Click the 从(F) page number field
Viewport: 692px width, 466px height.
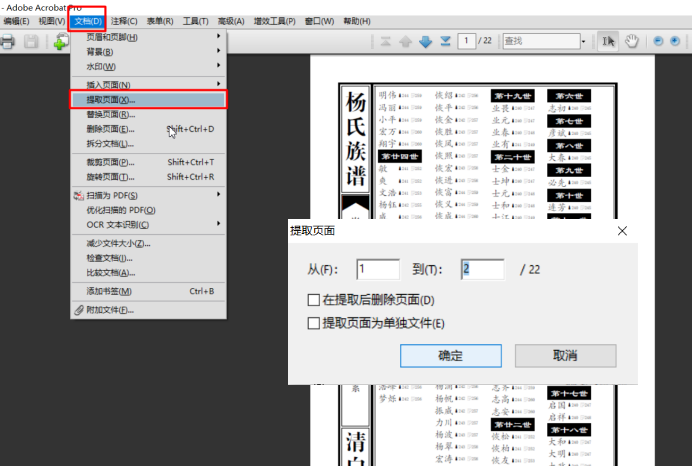click(x=378, y=269)
